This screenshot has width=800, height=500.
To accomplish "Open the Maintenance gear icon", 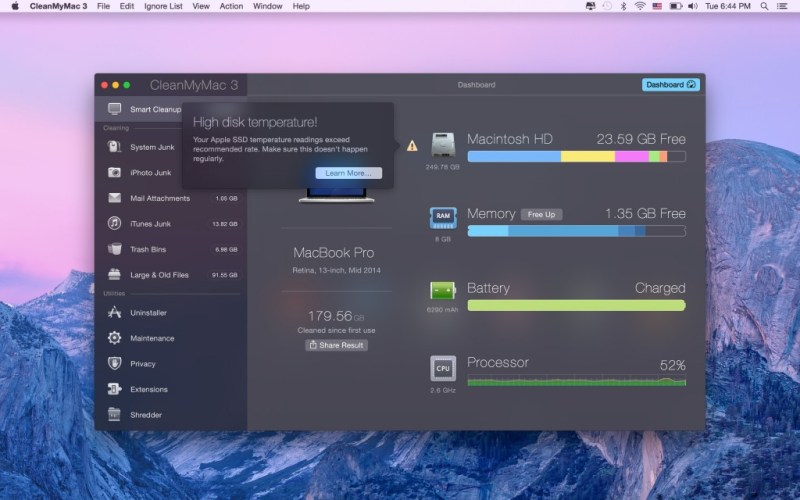I will (x=114, y=338).
